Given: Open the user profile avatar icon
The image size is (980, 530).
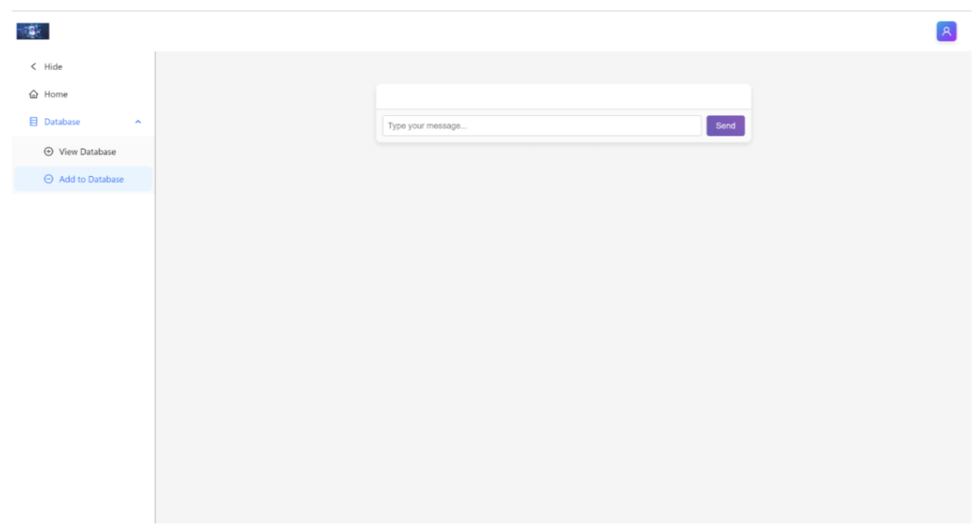Looking at the screenshot, I should click(946, 31).
